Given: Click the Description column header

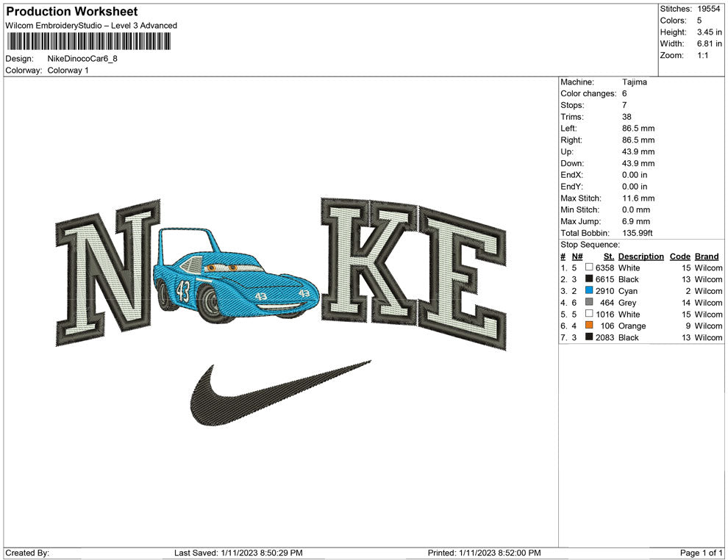Looking at the screenshot, I should tap(640, 256).
